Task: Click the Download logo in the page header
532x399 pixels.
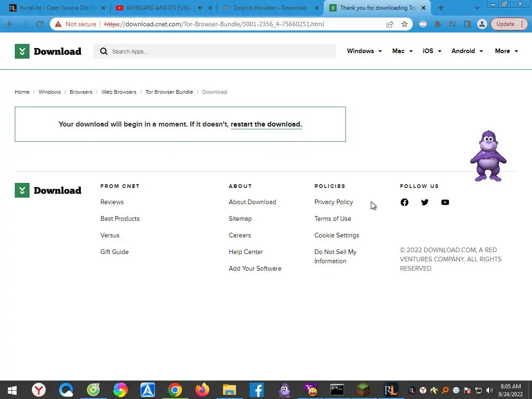Action: [48, 51]
